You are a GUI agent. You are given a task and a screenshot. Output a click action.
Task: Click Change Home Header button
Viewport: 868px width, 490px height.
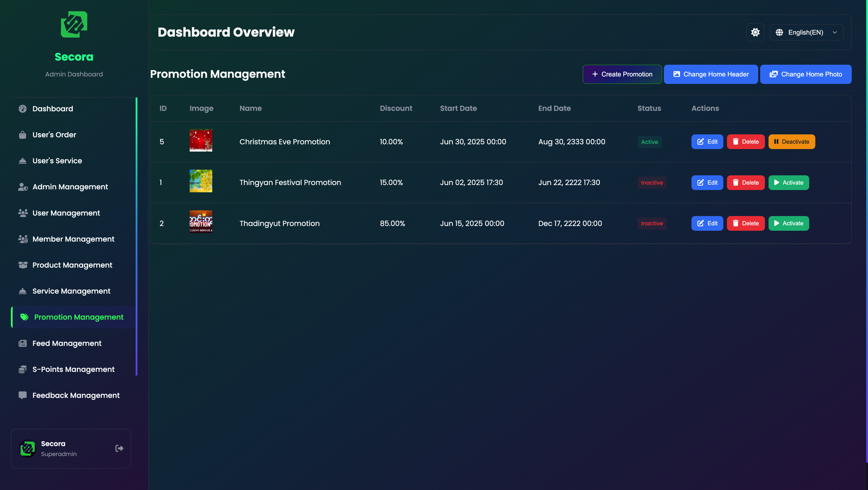(x=711, y=74)
